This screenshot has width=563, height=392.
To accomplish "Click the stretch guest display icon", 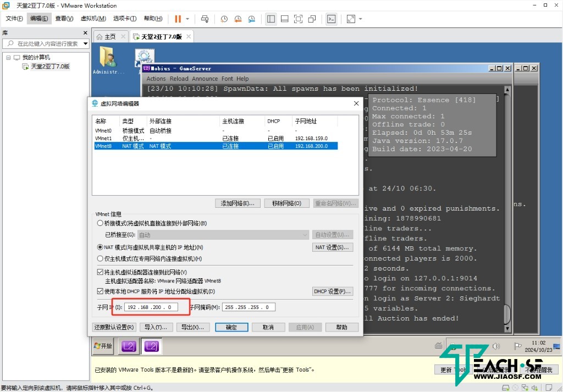I will [x=351, y=19].
